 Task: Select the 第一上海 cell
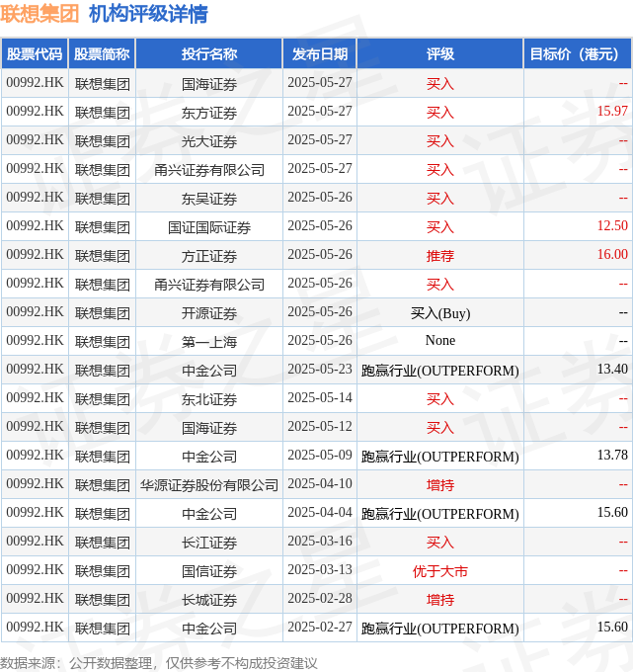click(x=209, y=342)
